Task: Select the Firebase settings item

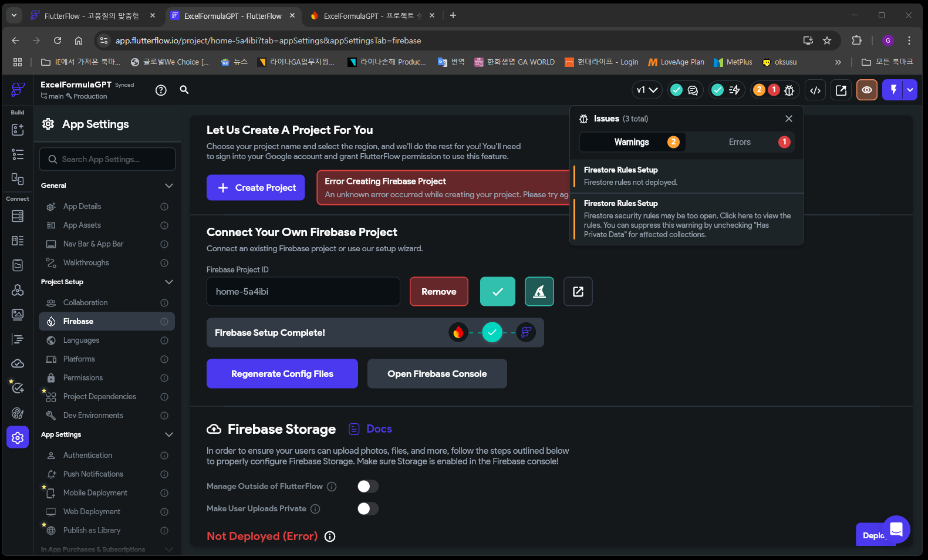Action: tap(107, 322)
